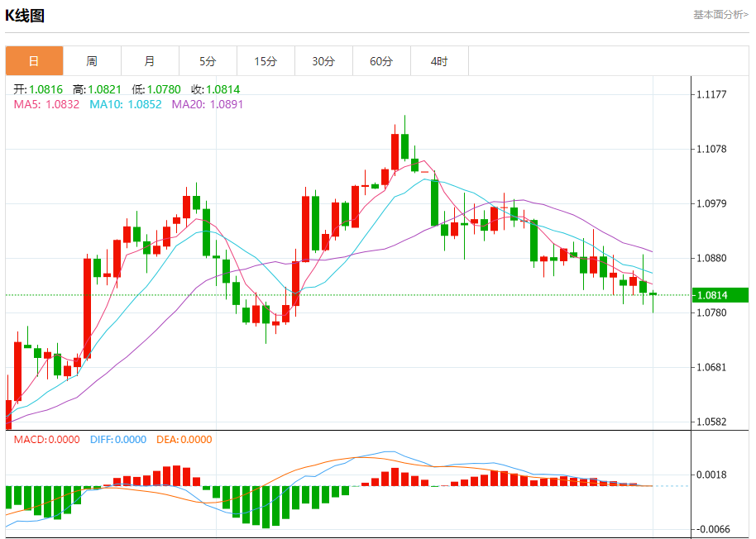Image resolution: width=756 pixels, height=539 pixels.
Task: Click the MACD 0.0000 indicator label
Action: (46, 440)
